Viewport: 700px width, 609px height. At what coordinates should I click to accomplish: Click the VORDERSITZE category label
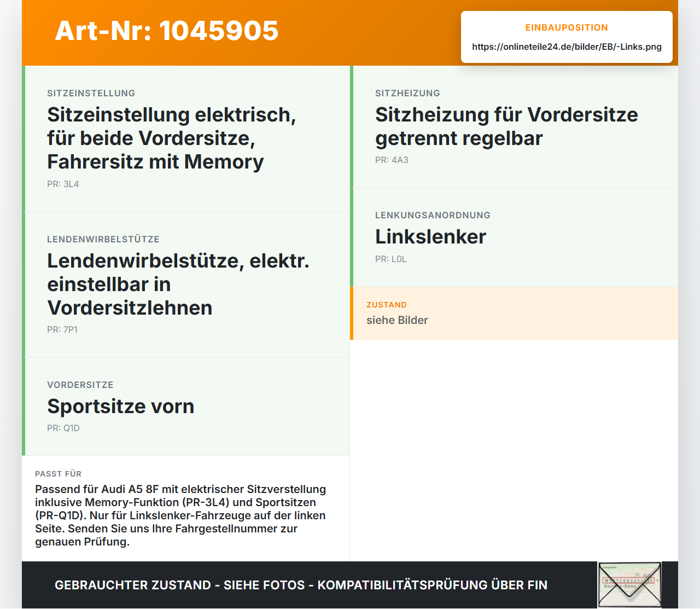80,385
